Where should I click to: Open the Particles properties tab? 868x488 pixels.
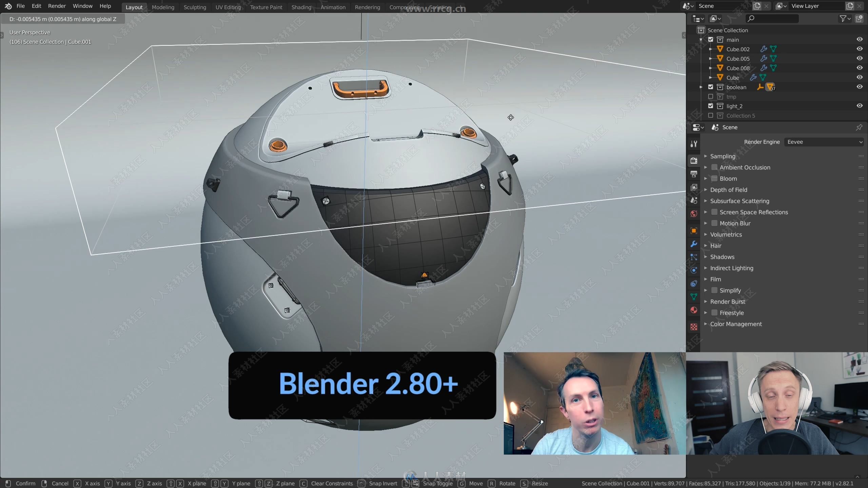pyautogui.click(x=694, y=257)
